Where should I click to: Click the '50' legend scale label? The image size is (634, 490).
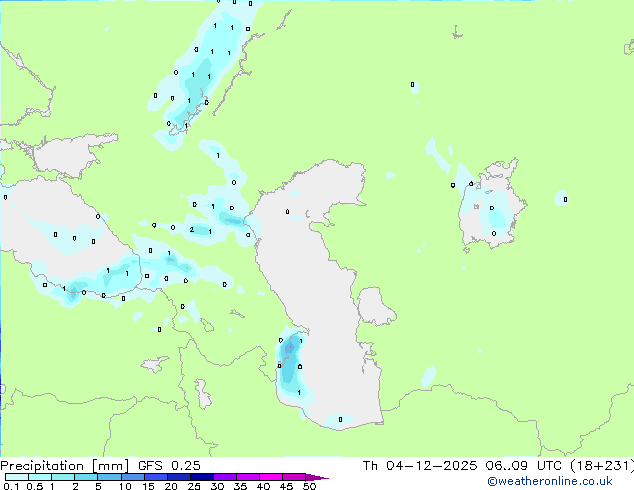click(309, 486)
